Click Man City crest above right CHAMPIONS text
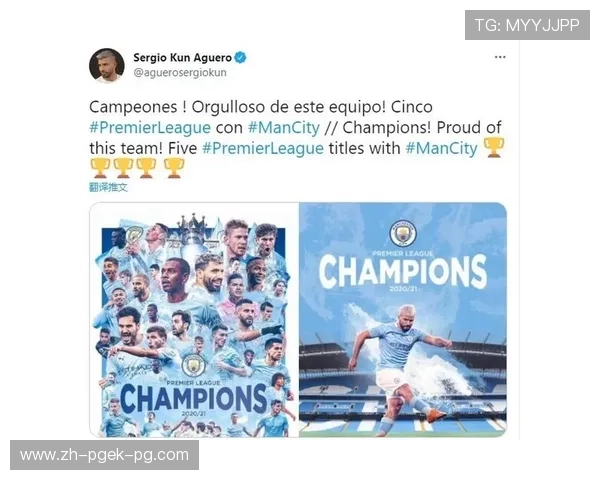The height and width of the screenshot is (480, 600). 403,233
